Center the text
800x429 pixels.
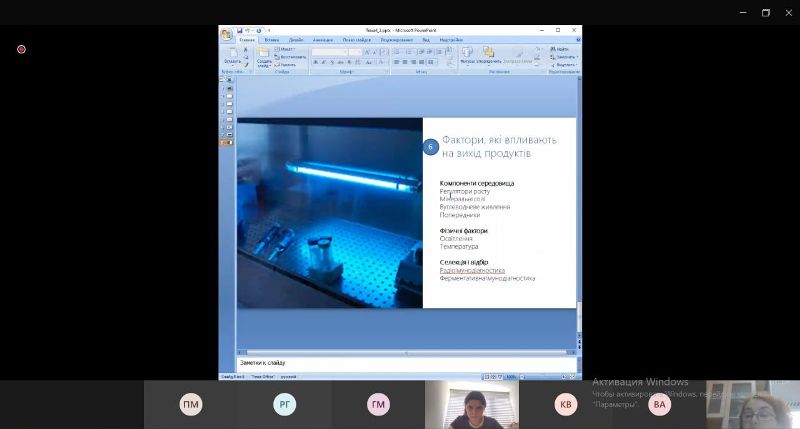pyautogui.click(x=405, y=62)
